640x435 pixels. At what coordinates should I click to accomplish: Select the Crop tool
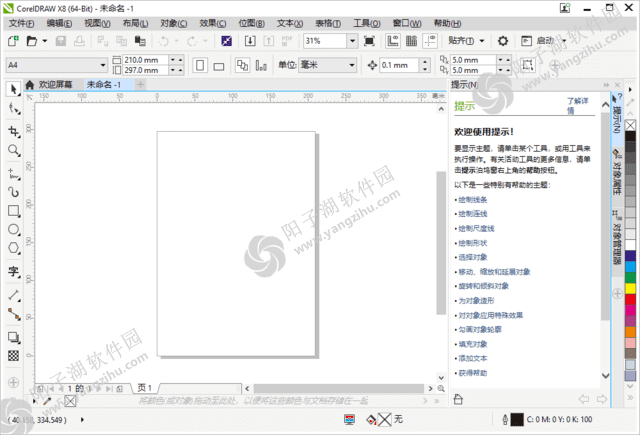pyautogui.click(x=14, y=131)
